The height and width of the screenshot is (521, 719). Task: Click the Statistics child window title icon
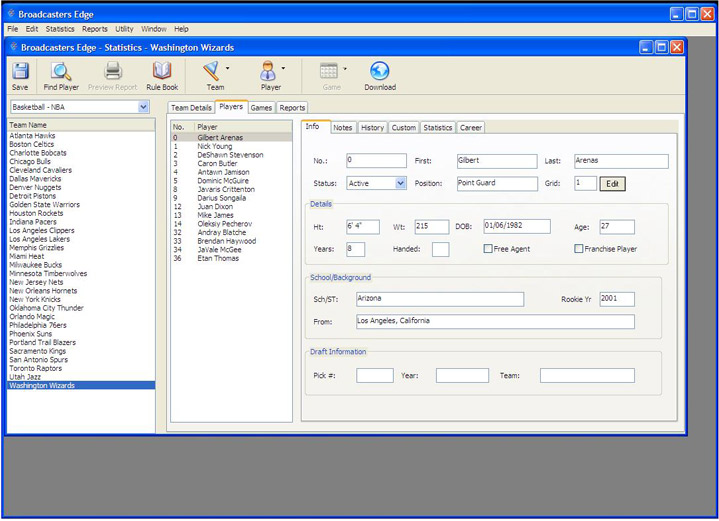(x=14, y=47)
